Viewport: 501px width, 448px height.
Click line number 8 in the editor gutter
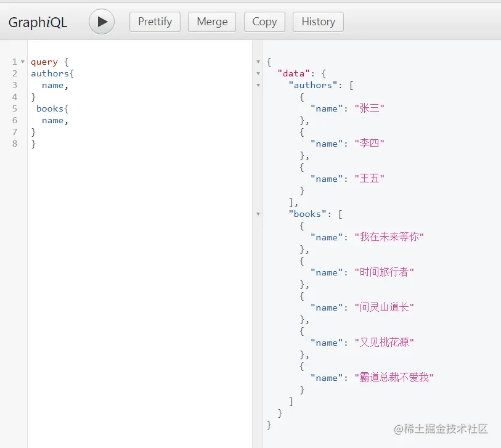click(x=15, y=144)
